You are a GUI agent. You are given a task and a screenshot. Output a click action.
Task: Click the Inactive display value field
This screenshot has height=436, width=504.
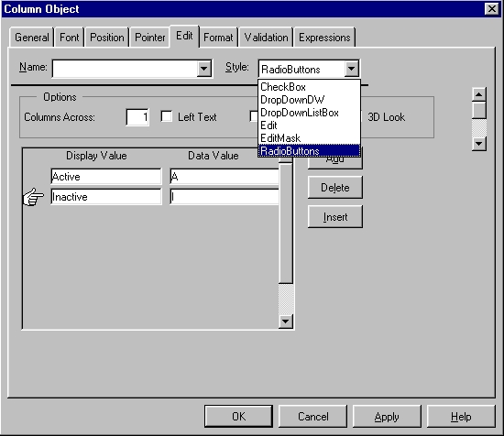(x=106, y=197)
